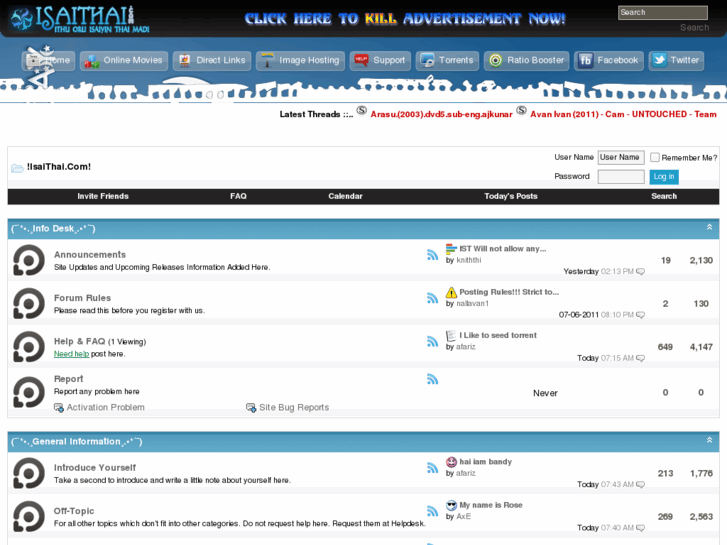Open the Site Bug Reports subforum

294,407
